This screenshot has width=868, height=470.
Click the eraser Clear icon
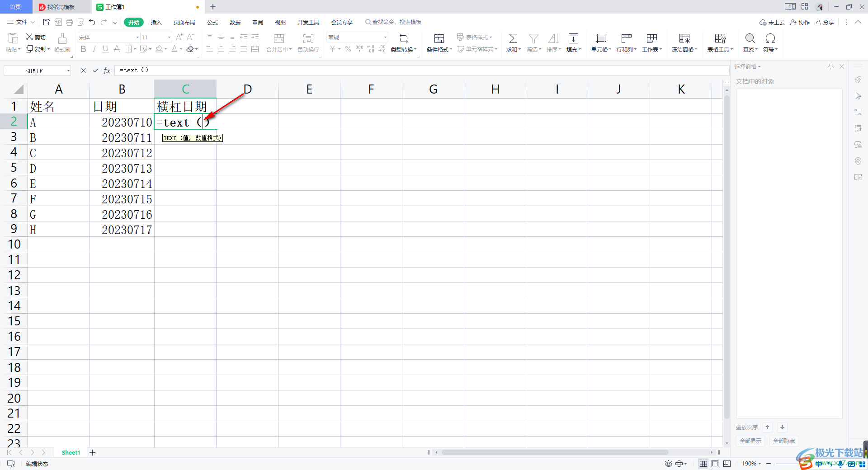coord(190,49)
